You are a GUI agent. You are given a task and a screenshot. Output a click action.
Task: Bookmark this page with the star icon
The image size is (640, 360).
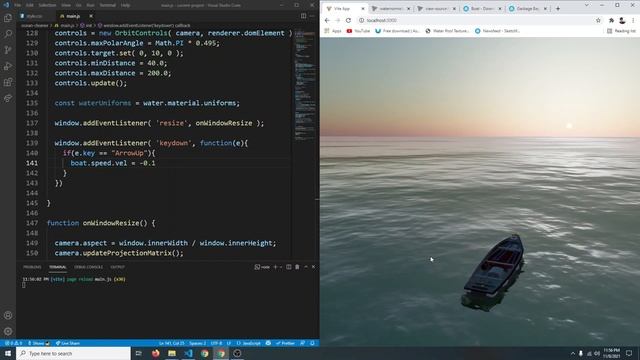[x=598, y=20]
